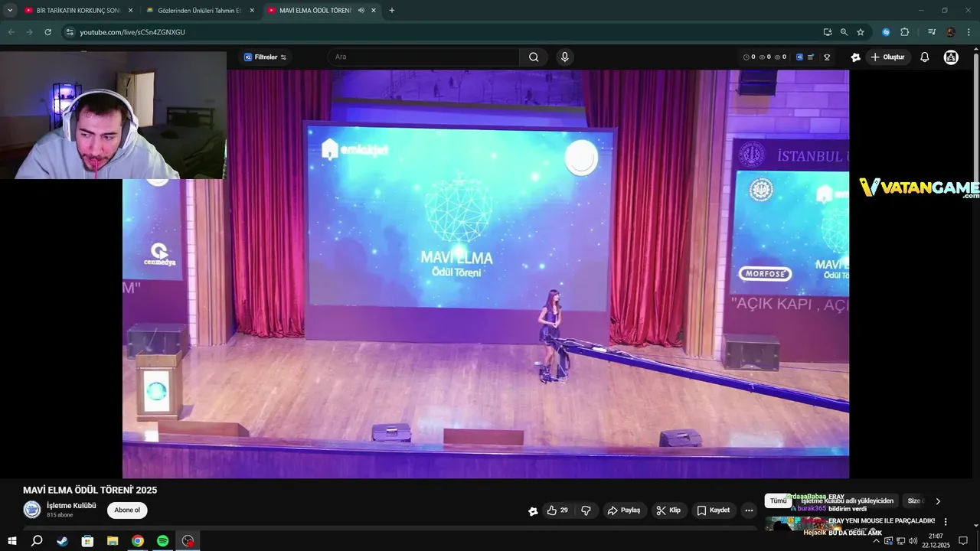Subscribe with the Abone ol button
This screenshot has height=551, width=980.
tap(127, 510)
